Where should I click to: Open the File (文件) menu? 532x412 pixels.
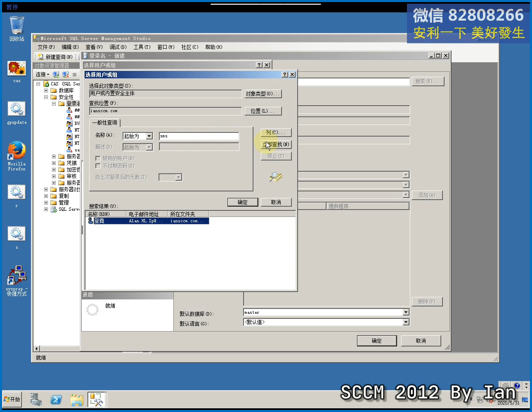(46, 47)
